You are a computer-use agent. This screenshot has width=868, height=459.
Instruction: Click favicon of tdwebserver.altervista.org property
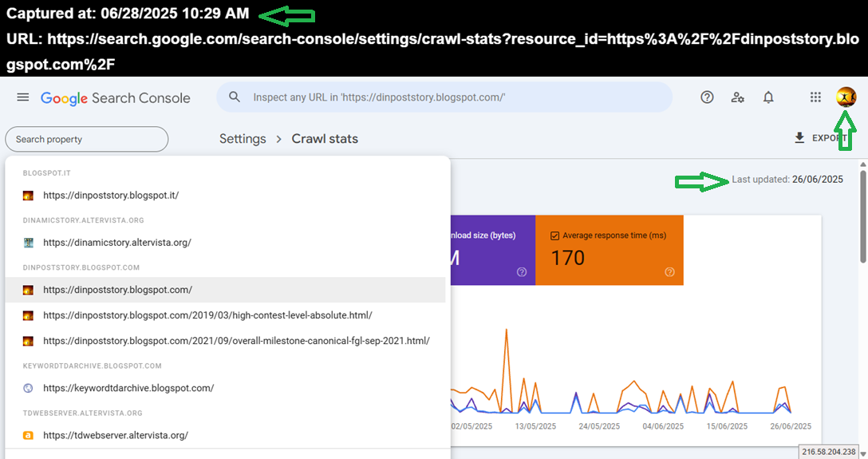click(28, 436)
